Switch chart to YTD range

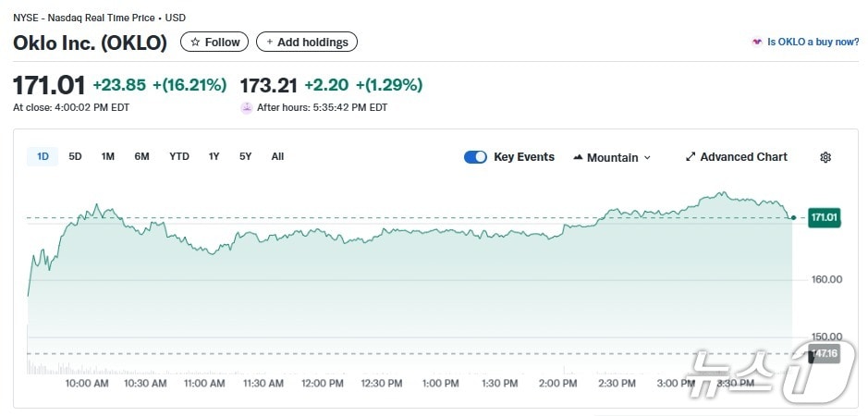(x=179, y=156)
